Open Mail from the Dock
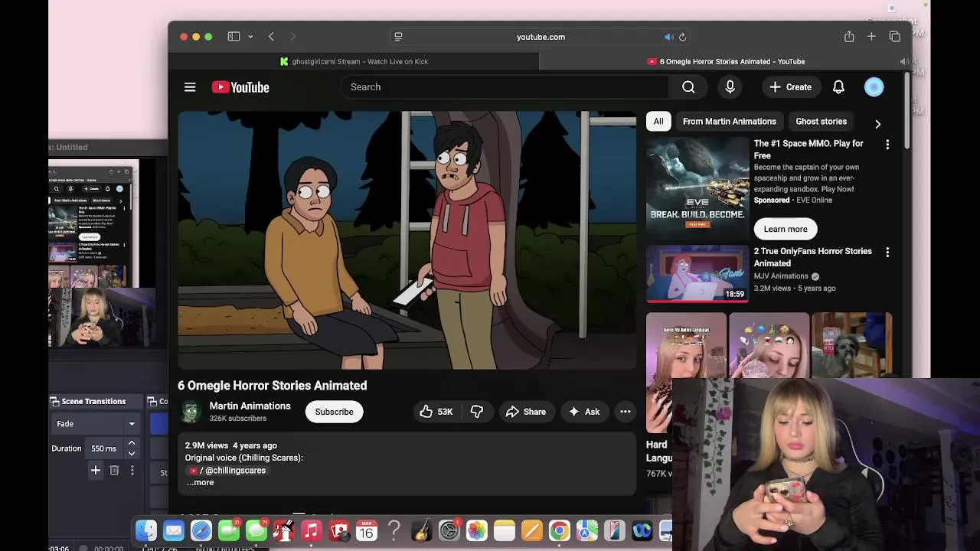The width and height of the screenshot is (980, 551). pyautogui.click(x=174, y=530)
